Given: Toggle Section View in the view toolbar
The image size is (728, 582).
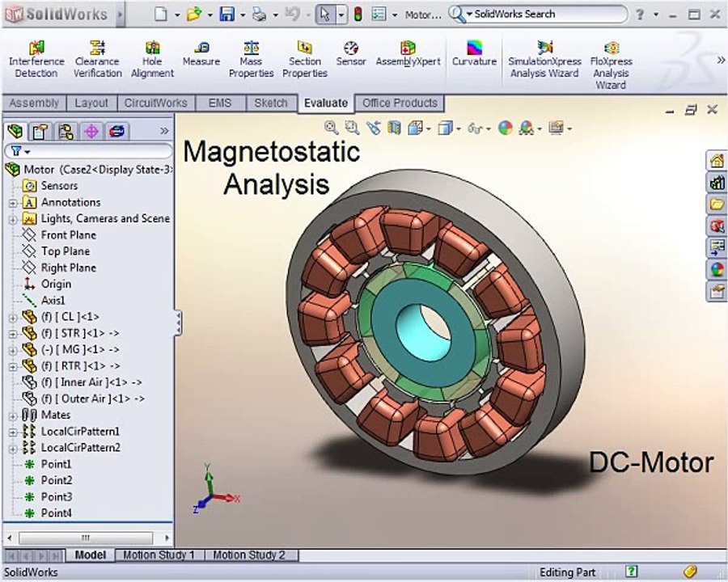Looking at the screenshot, I should click(394, 128).
